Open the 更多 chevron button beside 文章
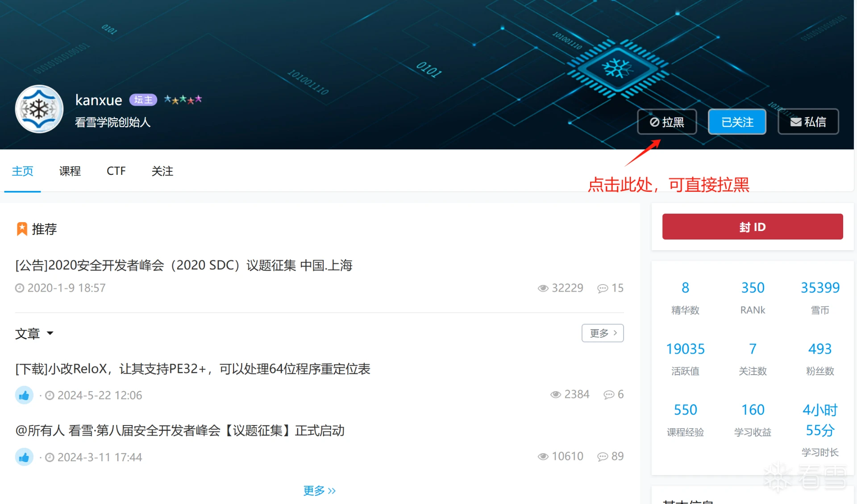This screenshot has width=857, height=504. point(603,333)
